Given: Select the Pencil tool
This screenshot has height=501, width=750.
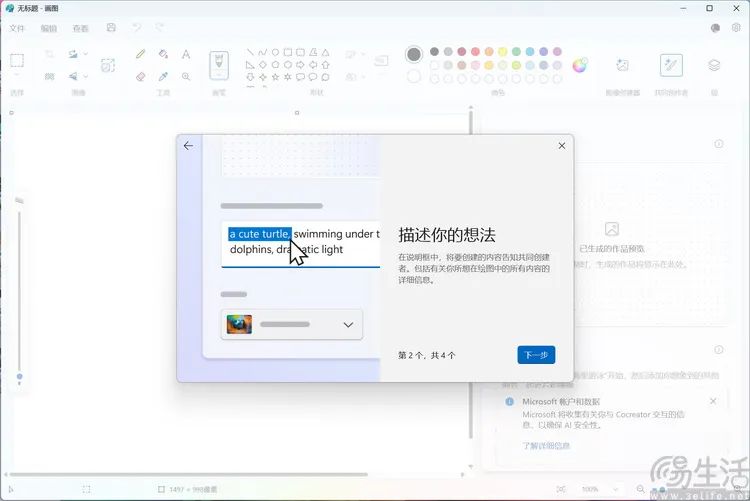Looking at the screenshot, I should pos(140,54).
